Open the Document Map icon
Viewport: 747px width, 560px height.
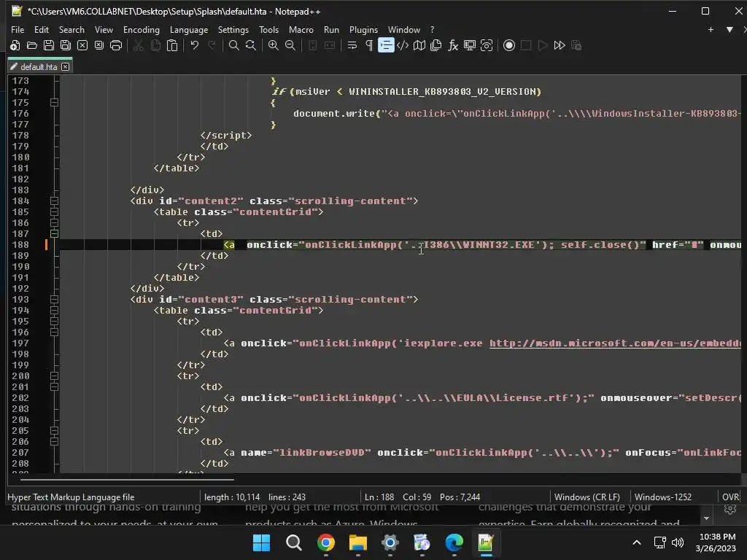point(419,45)
